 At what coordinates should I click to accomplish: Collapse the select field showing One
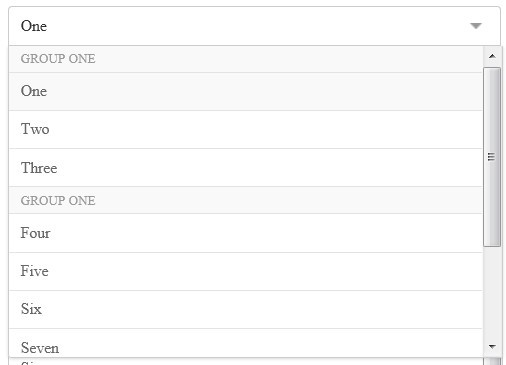click(254, 26)
